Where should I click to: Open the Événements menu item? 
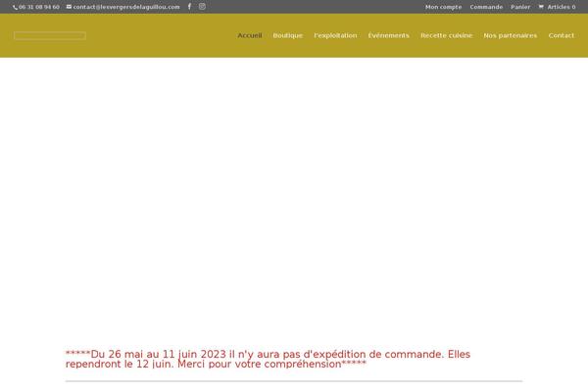(x=388, y=35)
